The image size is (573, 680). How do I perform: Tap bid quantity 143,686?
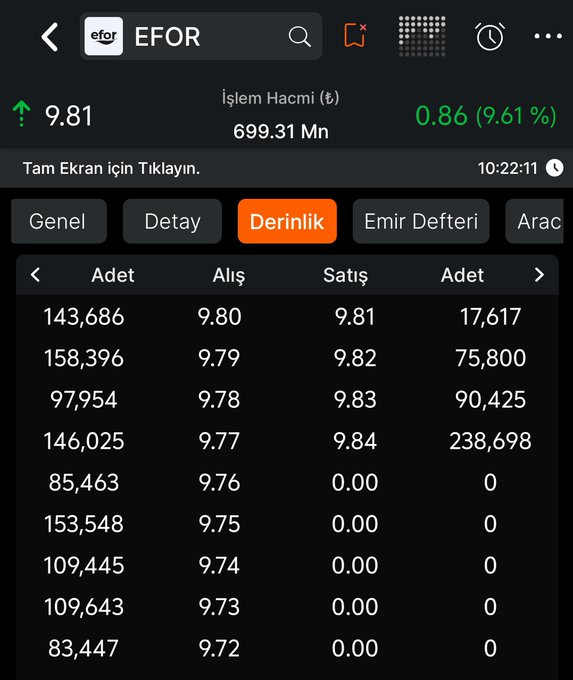click(x=84, y=317)
